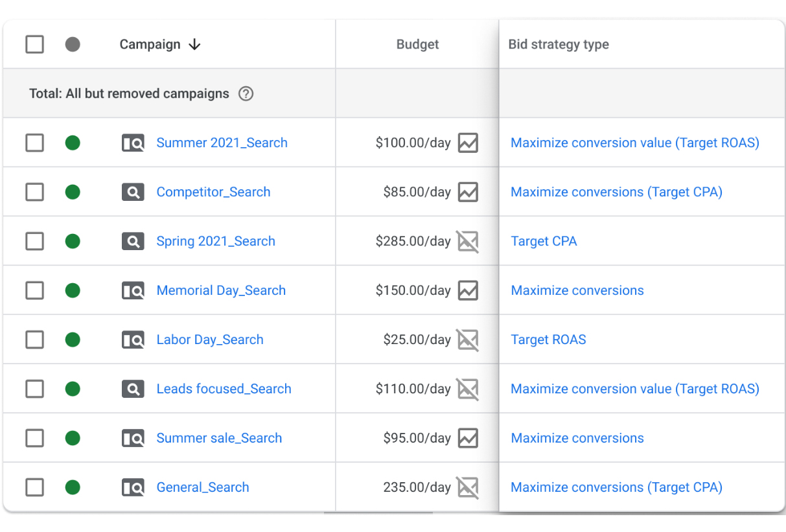This screenshot has height=532, width=786.
Task: Click search campaign type icon for Competitor_Search
Action: (133, 192)
